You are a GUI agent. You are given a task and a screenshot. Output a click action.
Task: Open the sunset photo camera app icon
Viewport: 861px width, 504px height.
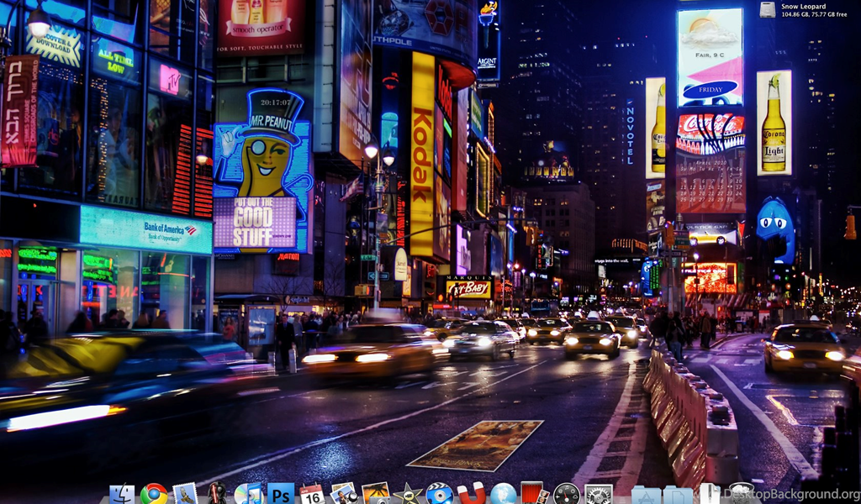[x=376, y=494]
